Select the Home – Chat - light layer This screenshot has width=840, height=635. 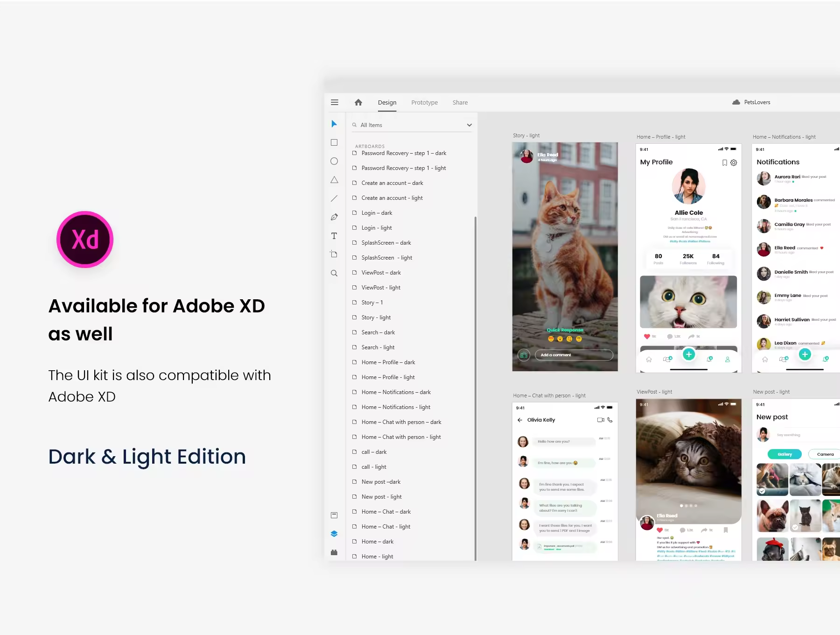pos(386,527)
